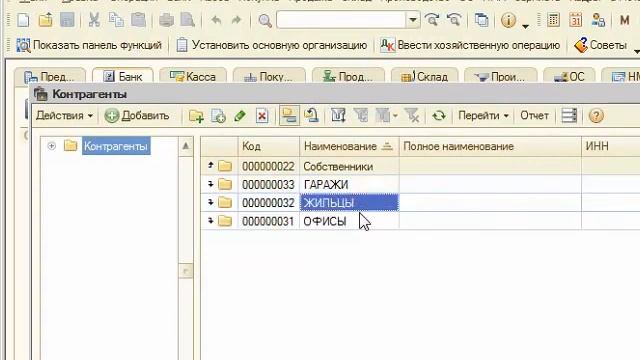640x360 pixels.
Task: Click Показать панель функций button
Action: [x=89, y=45]
